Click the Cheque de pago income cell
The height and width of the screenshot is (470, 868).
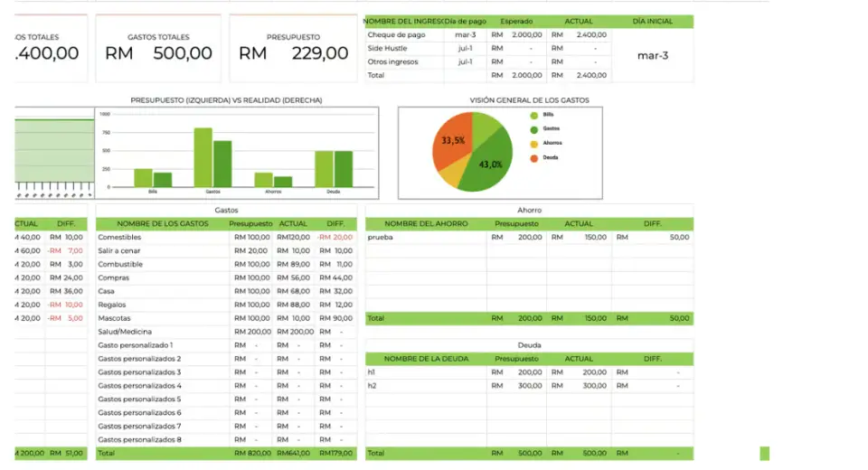point(403,34)
